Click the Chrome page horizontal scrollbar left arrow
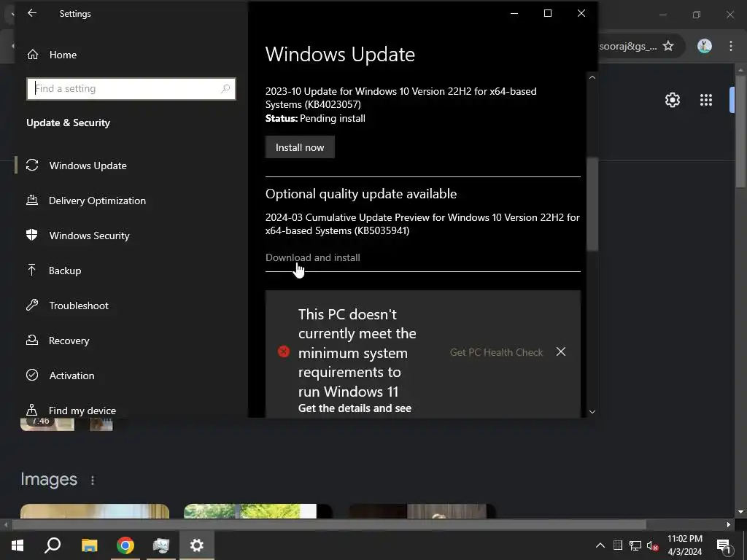The width and height of the screenshot is (747, 560). [6, 525]
